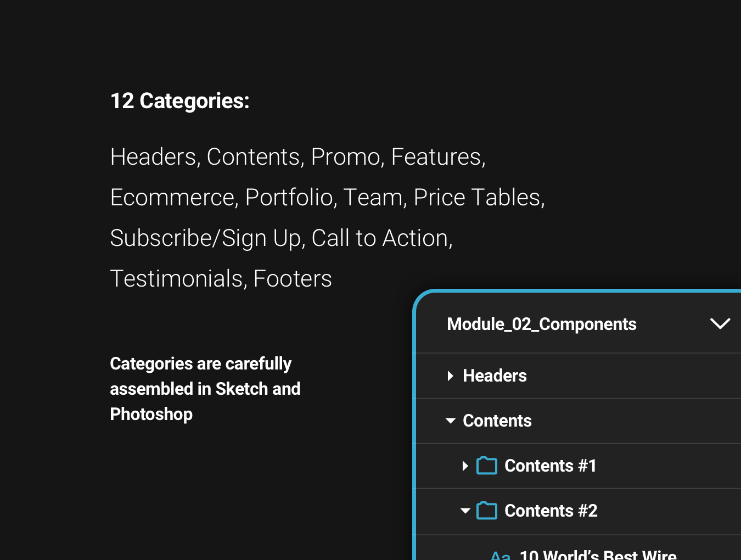
Task: Collapse the Contents group triangle
Action: tap(451, 421)
